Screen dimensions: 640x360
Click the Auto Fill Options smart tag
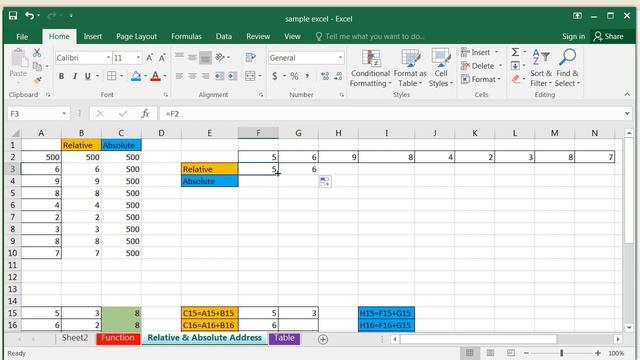tap(325, 181)
